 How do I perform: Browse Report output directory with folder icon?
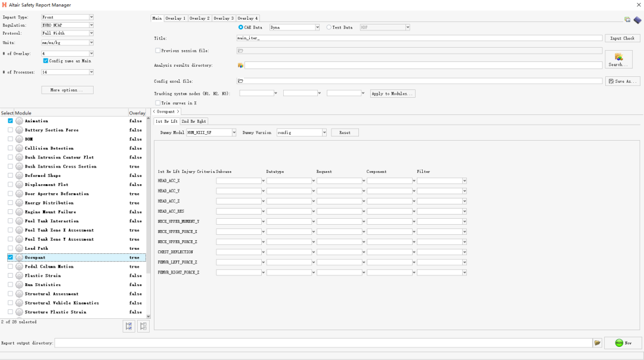point(598,343)
